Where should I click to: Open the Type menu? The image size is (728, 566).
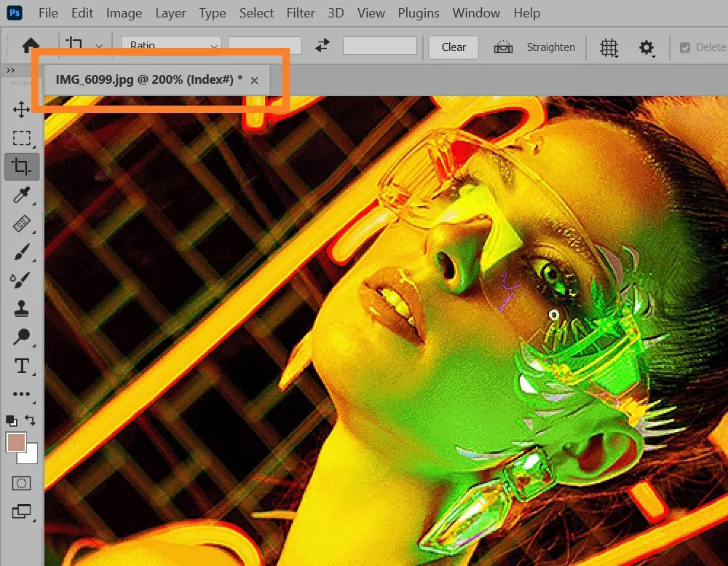(212, 13)
